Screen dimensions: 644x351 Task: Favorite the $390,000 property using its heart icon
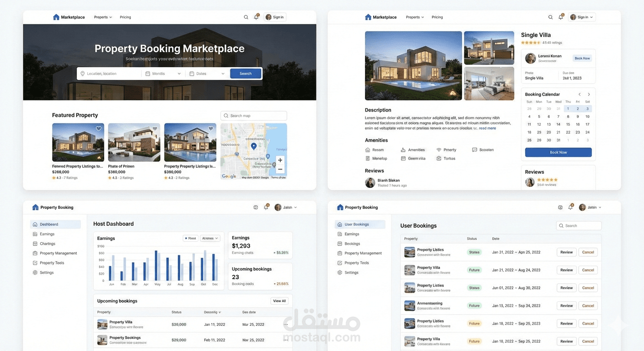[210, 128]
